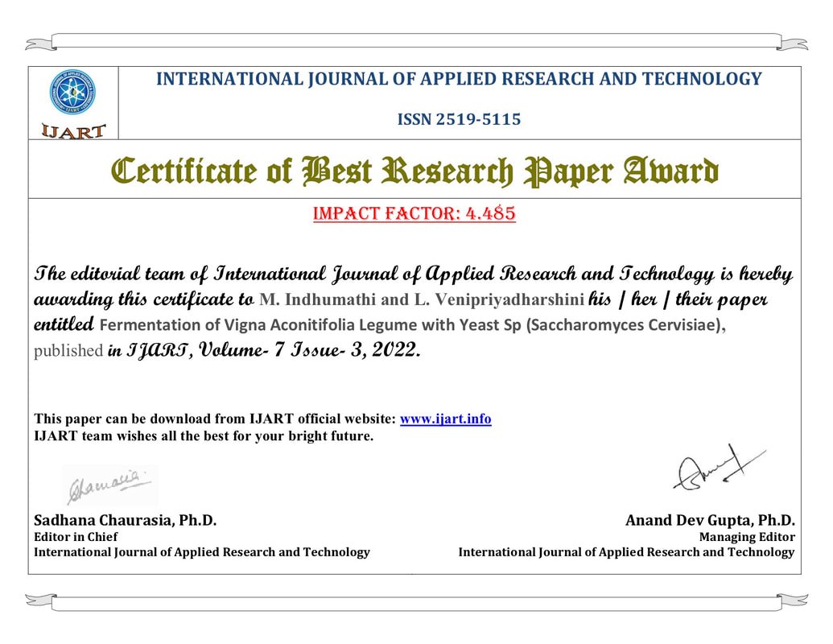Select the name Sadhana Chaurasia, Ph.D.

click(126, 520)
